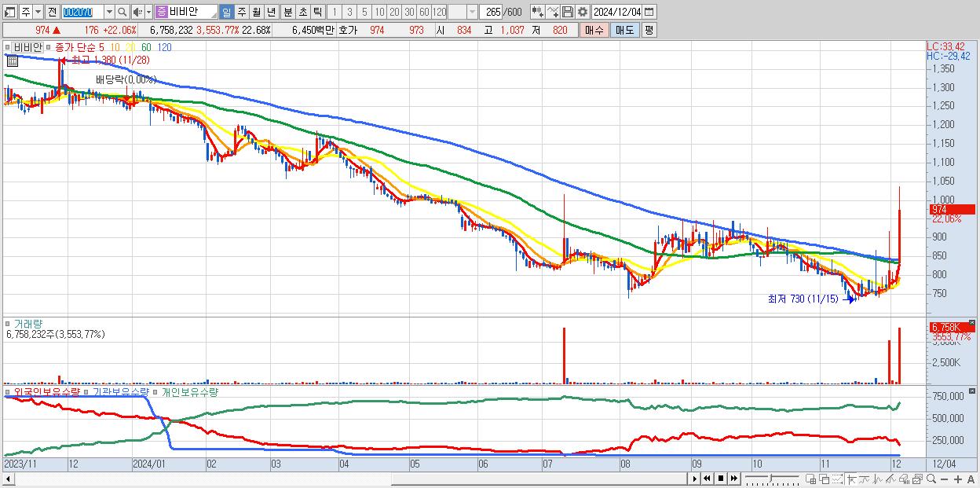Image resolution: width=980 pixels, height=488 pixels.
Task: Select the 30 interval button
Action: [409, 12]
